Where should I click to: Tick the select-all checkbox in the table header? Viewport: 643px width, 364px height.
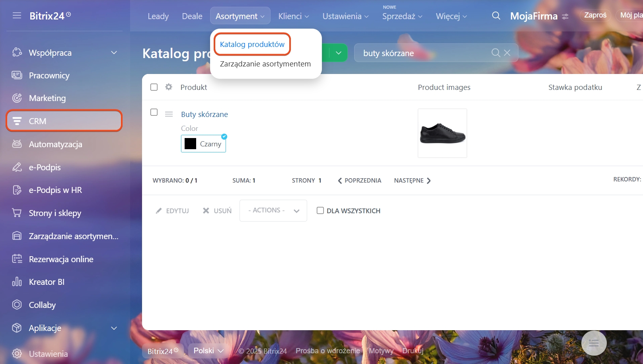[154, 87]
